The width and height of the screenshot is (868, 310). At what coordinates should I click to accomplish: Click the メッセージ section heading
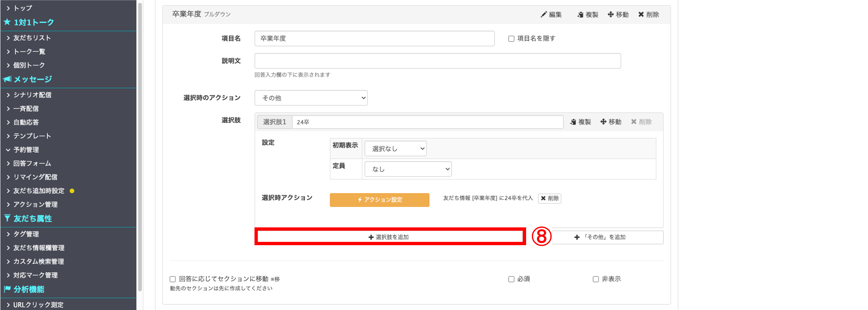coord(33,79)
